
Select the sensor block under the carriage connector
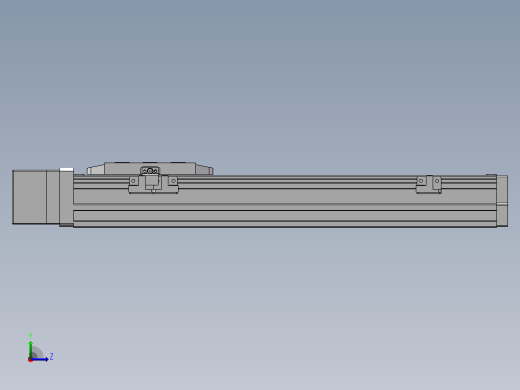coord(152,182)
